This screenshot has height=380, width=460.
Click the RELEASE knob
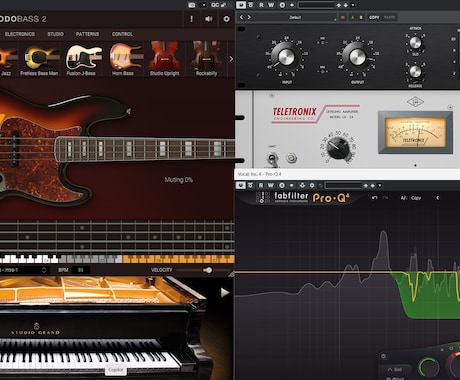coord(415,71)
